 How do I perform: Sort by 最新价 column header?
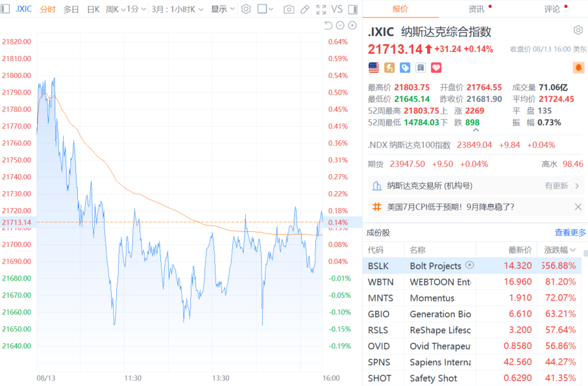pos(520,250)
